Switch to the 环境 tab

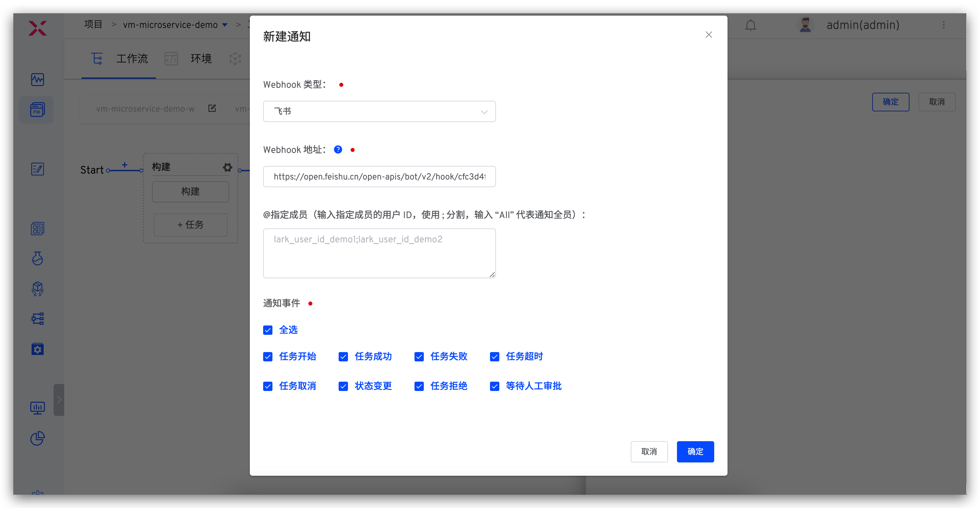tap(201, 59)
